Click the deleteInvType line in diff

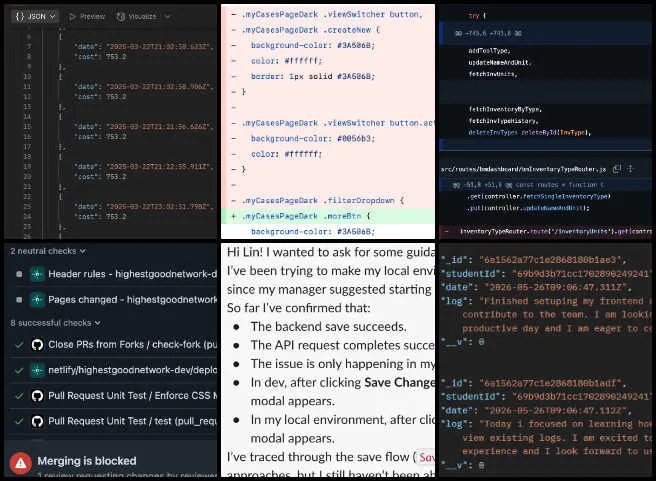coord(529,133)
